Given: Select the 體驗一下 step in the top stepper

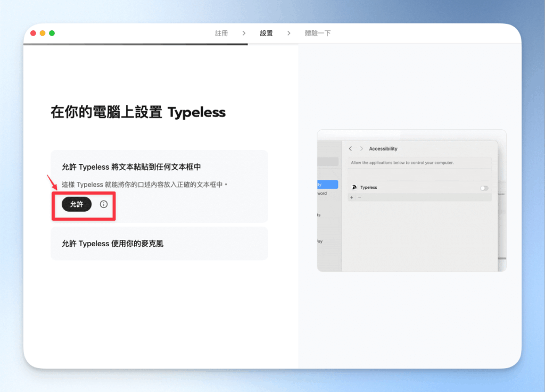Looking at the screenshot, I should (x=318, y=32).
